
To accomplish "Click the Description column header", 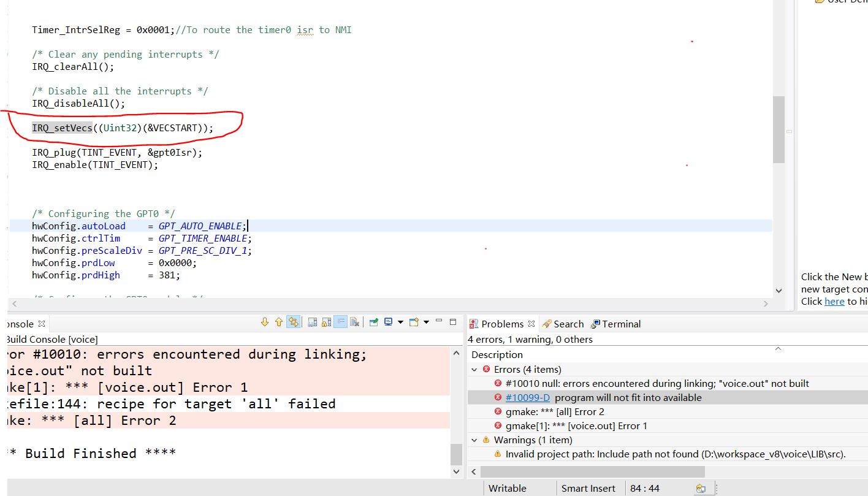I will (x=497, y=354).
